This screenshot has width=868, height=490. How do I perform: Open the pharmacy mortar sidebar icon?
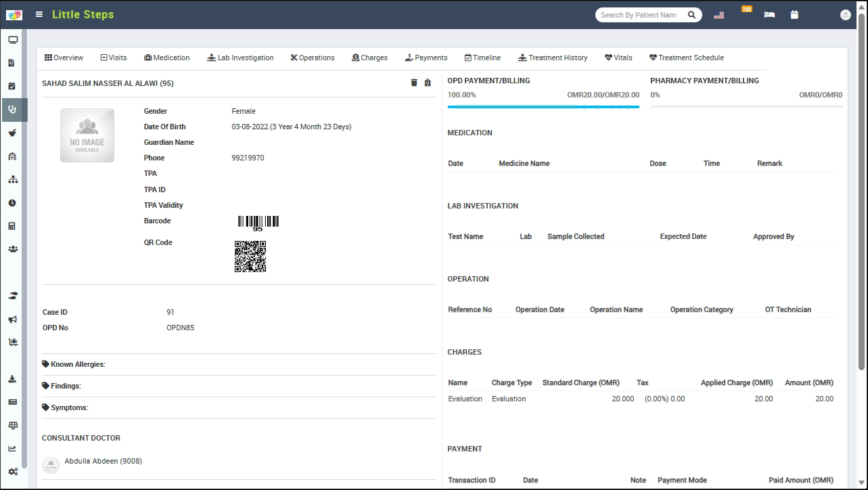[x=12, y=133]
